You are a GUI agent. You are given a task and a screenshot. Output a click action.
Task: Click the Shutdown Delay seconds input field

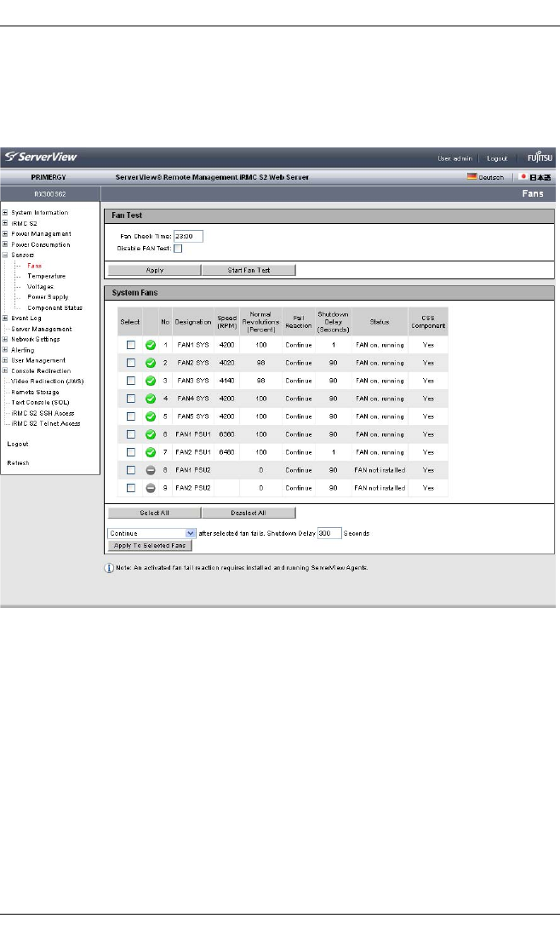pos(329,533)
